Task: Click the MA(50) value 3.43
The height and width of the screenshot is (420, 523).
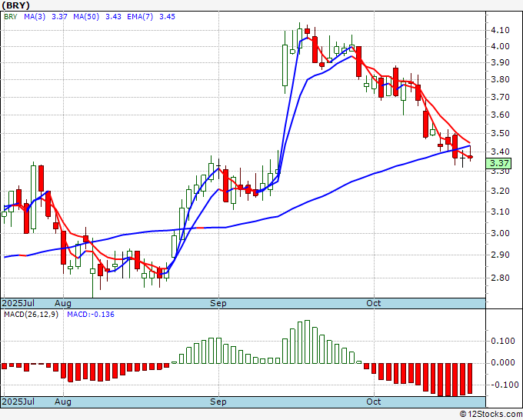Action: coord(113,17)
